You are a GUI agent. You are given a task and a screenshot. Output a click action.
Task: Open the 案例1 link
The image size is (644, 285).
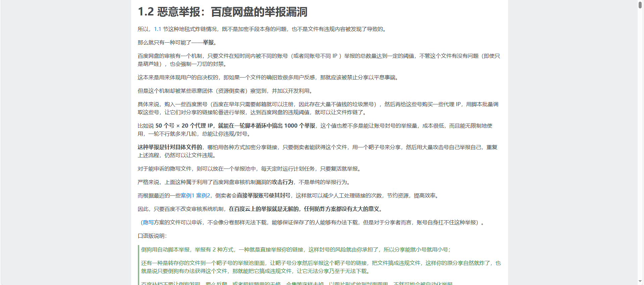click(187, 196)
